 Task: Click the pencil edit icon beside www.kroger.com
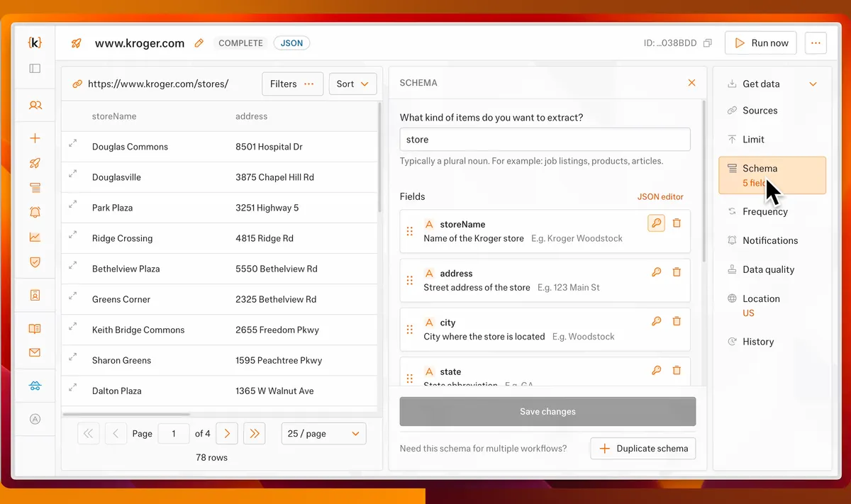click(x=199, y=43)
